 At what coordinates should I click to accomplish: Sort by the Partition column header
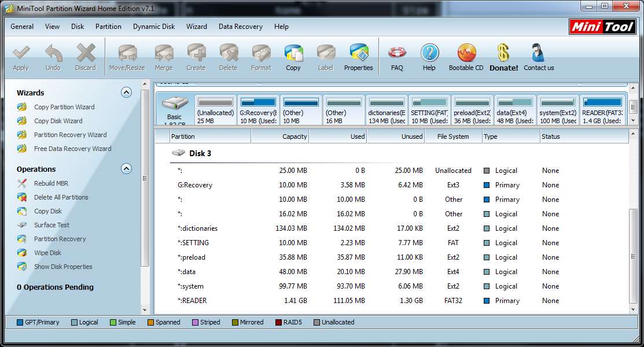point(210,136)
